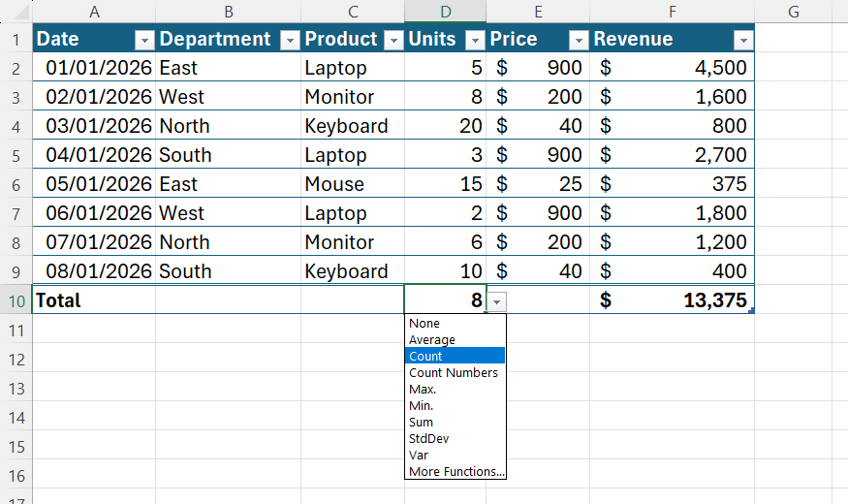Open the Price column filter dropdown

[579, 40]
